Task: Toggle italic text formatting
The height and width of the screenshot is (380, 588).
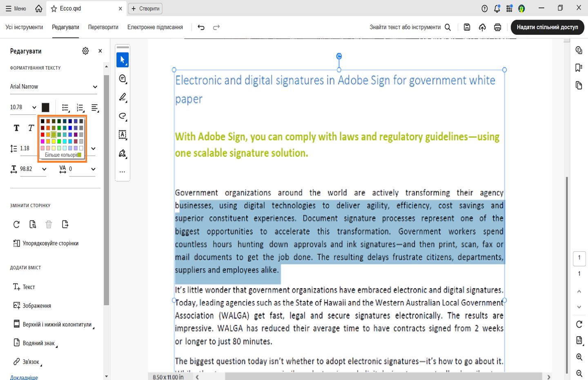Action: point(31,128)
